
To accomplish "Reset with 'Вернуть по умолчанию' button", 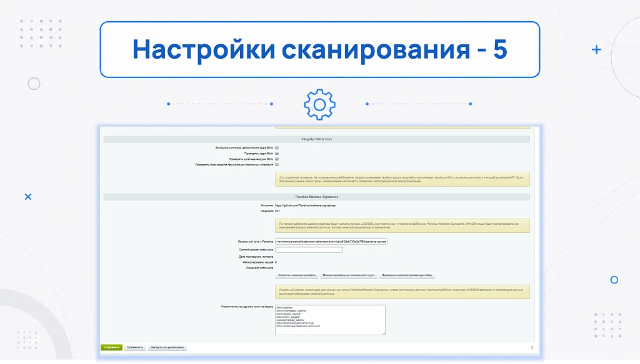I will (x=167, y=347).
